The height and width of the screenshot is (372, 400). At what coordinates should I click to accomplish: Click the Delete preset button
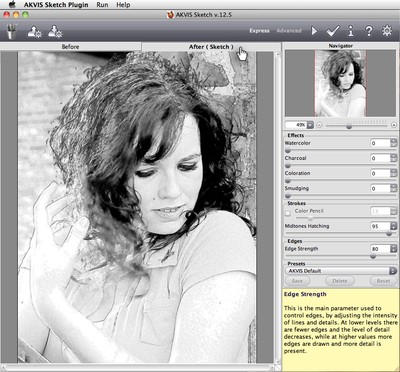point(340,281)
